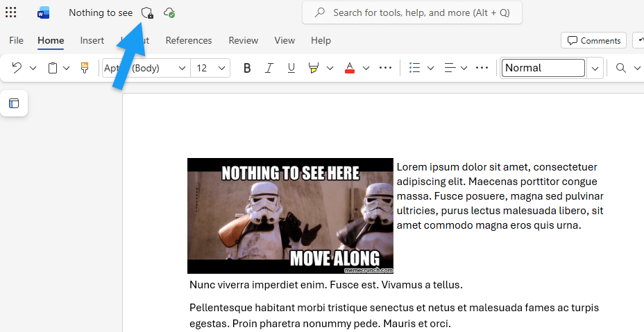
Task: Open the Help tab
Action: 321,40
